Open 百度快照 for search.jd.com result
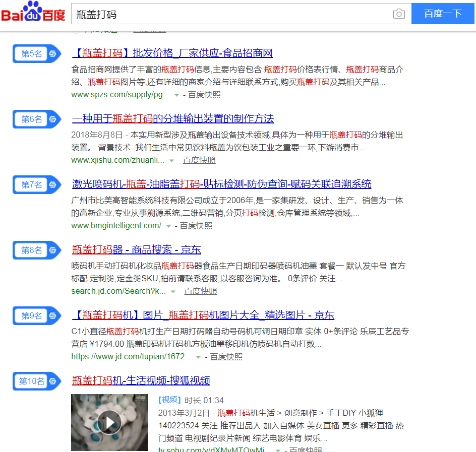The height and width of the screenshot is (452, 476). click(201, 291)
